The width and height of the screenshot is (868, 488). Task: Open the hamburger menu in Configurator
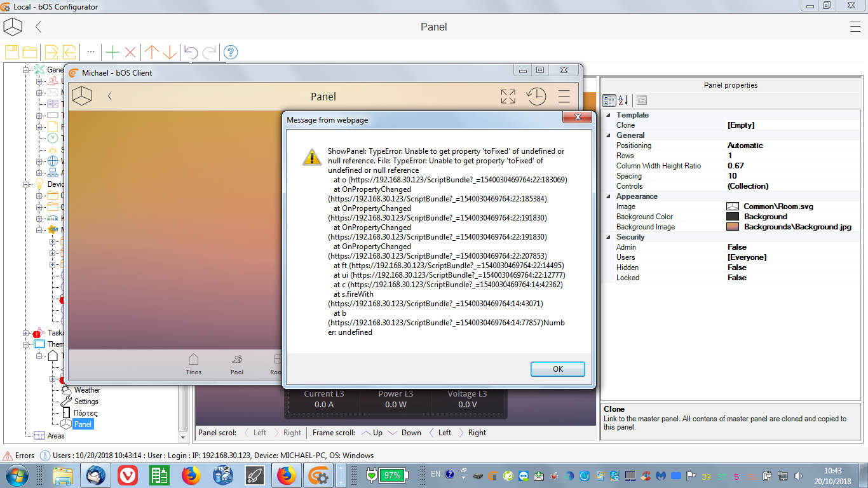pyautogui.click(x=855, y=27)
